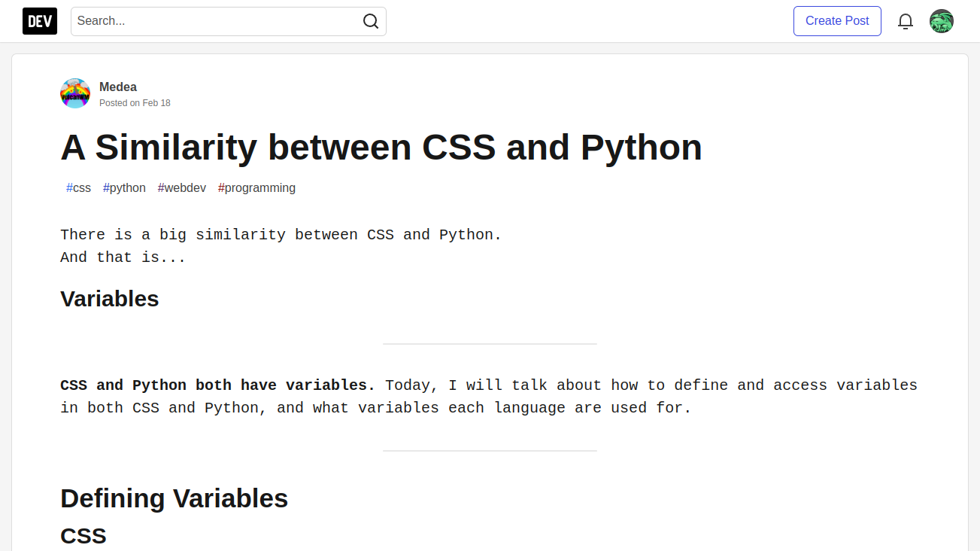Open your profile avatar menu
This screenshot has width=980, height=551.
click(941, 21)
